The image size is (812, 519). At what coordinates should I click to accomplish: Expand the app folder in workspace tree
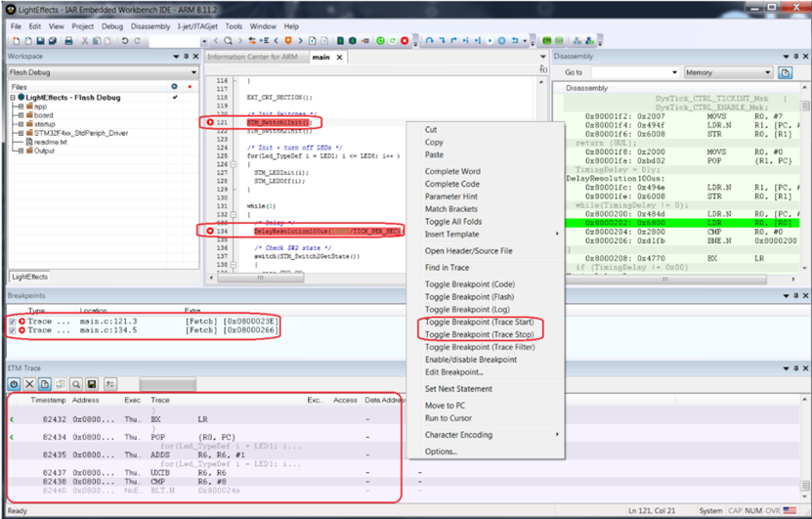(x=21, y=107)
